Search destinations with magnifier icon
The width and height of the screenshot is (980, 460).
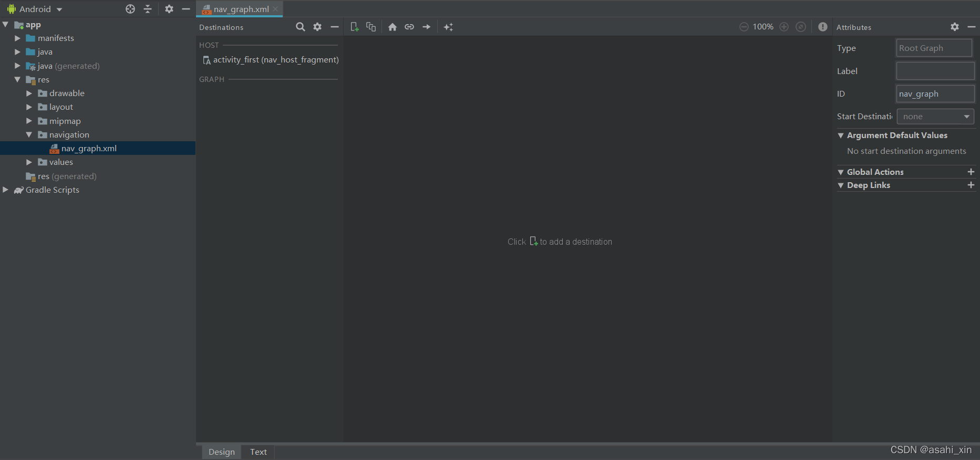tap(301, 27)
